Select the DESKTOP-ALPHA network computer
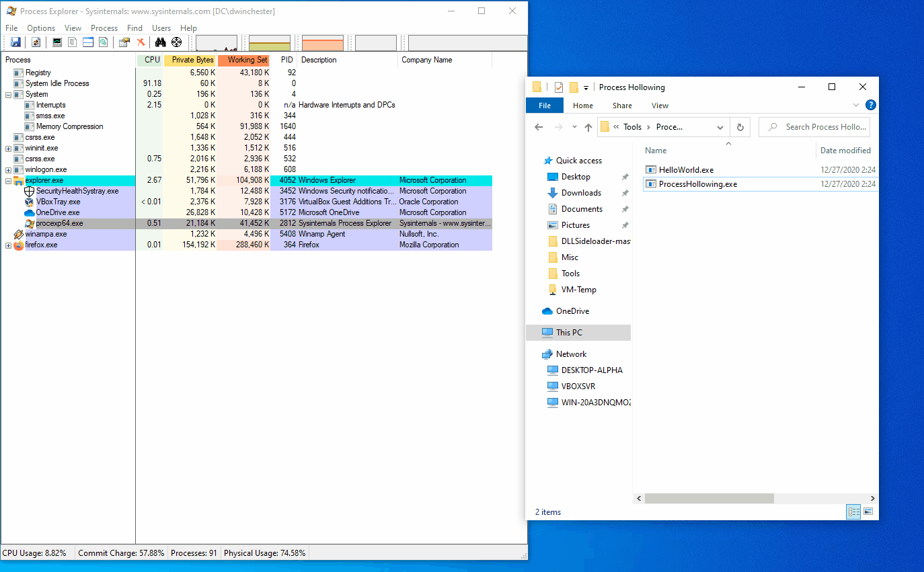This screenshot has width=924, height=572. pos(592,370)
